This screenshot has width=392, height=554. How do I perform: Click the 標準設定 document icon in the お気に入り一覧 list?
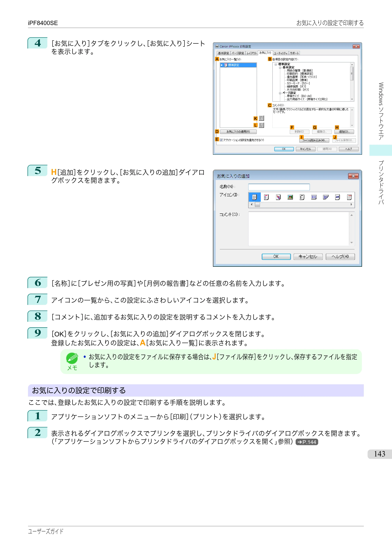pos(226,65)
